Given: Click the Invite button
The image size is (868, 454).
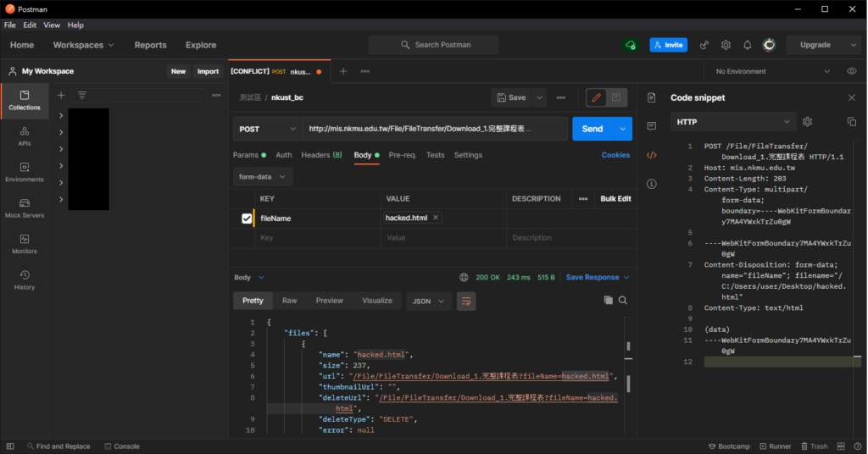Looking at the screenshot, I should click(x=668, y=45).
